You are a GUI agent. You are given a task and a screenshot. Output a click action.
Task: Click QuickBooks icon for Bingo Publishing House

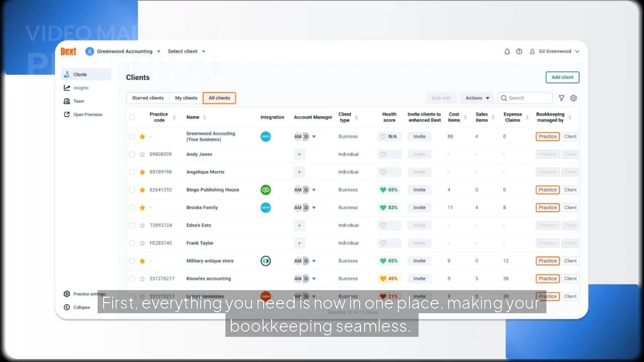click(266, 190)
